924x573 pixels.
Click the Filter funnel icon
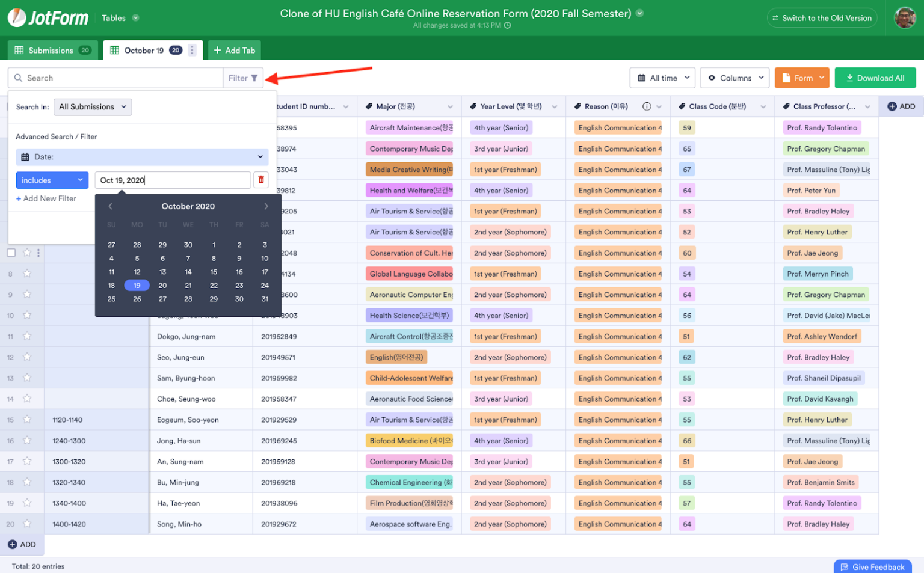click(254, 78)
